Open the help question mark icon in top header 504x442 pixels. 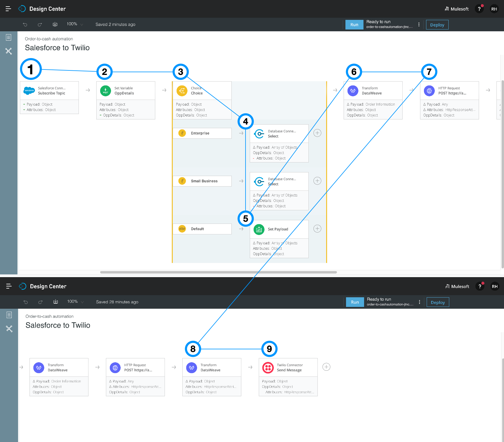coord(479,9)
